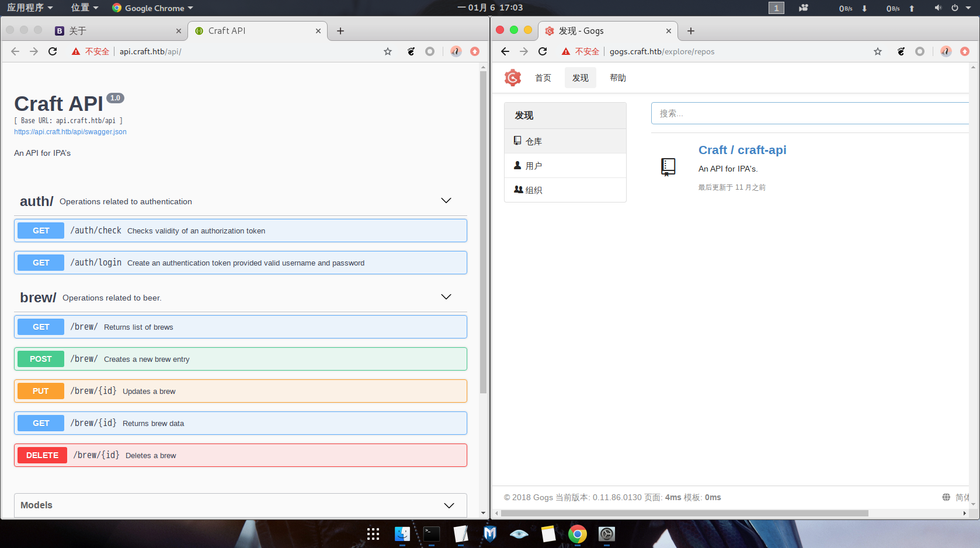Click the Gogs repository search field
980x548 pixels.
pos(810,113)
